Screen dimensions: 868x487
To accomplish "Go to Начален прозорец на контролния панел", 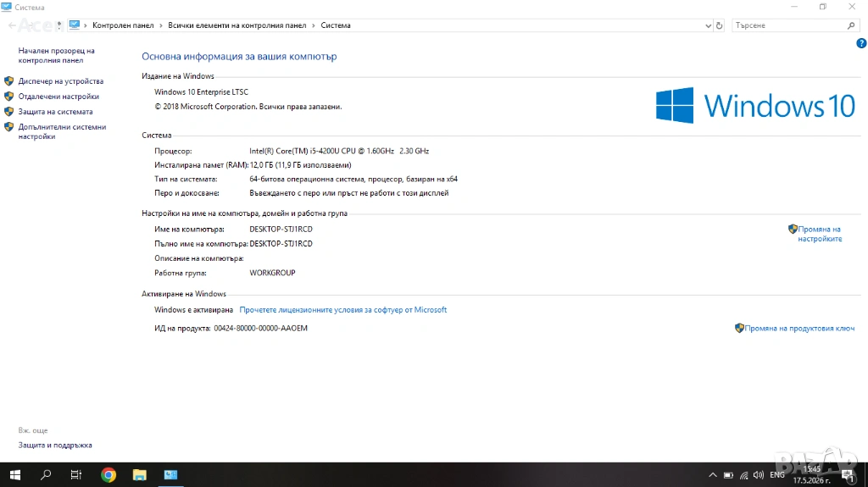I will tap(57, 55).
